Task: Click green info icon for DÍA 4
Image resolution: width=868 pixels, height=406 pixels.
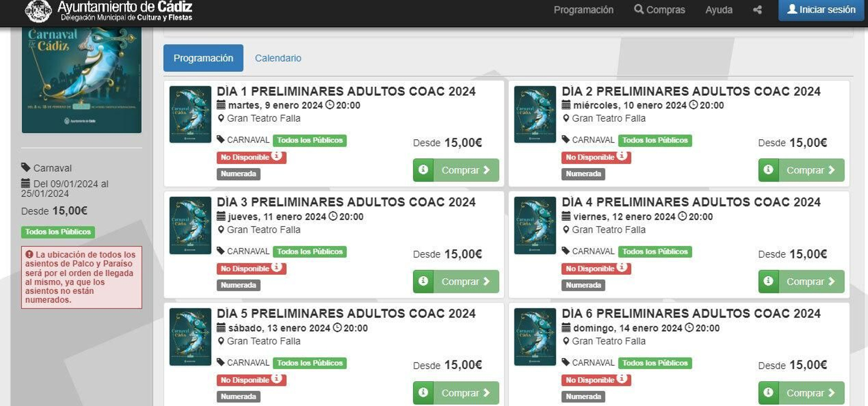Action: coord(768,281)
